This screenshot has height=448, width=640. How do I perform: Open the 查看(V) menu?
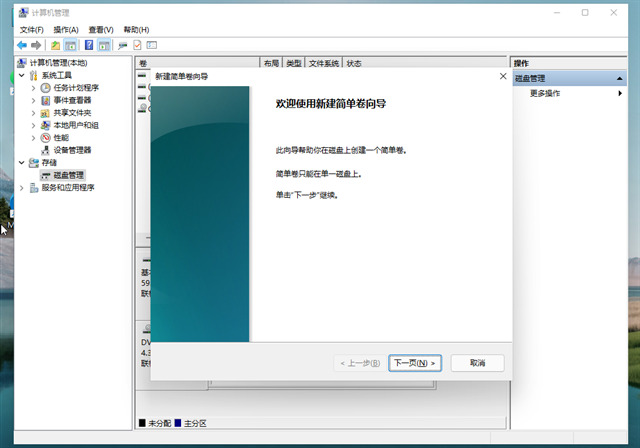100,30
